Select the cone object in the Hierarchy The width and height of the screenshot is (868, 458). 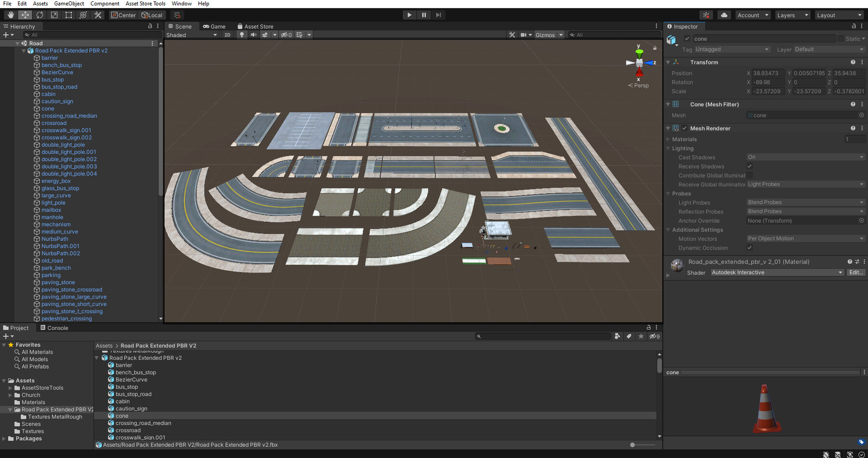[47, 108]
